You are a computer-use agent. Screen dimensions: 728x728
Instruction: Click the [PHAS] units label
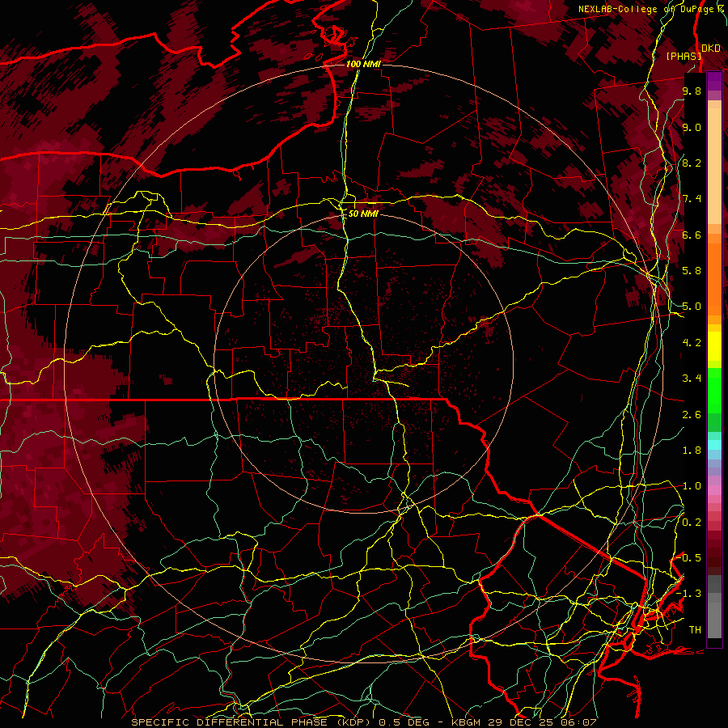tap(684, 57)
